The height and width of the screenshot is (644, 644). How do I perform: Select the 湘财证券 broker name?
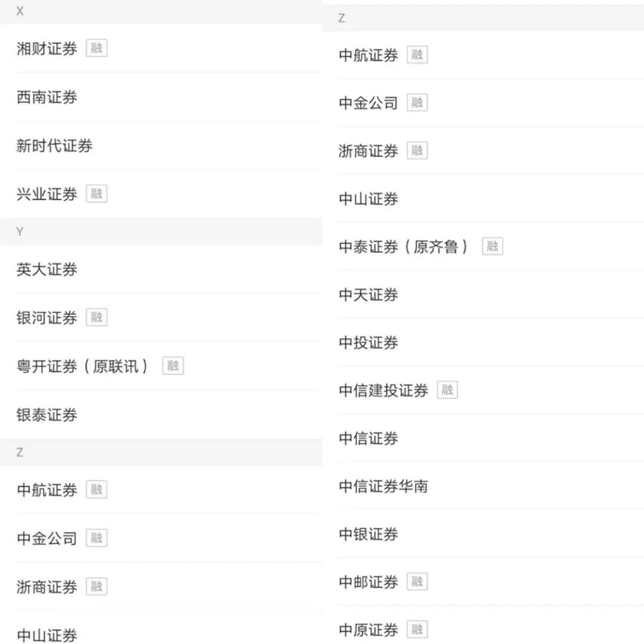pyautogui.click(x=47, y=49)
